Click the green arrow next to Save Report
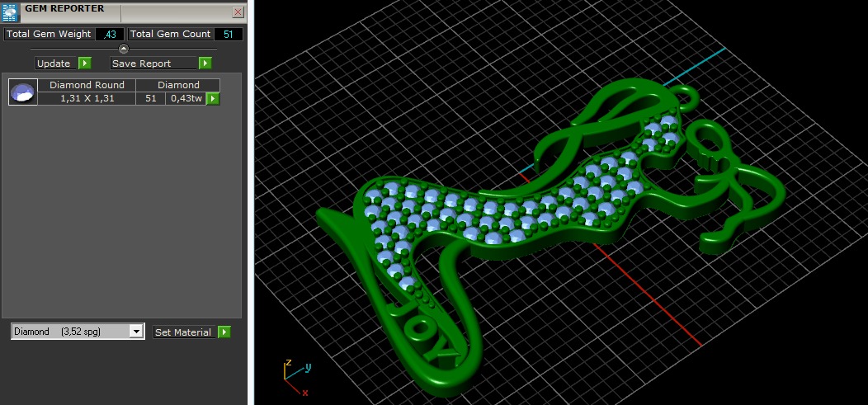 click(x=205, y=63)
